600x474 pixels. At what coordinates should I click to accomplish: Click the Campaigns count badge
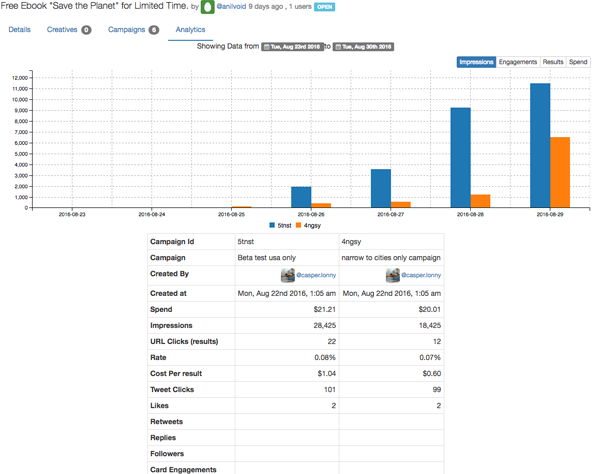tap(153, 30)
